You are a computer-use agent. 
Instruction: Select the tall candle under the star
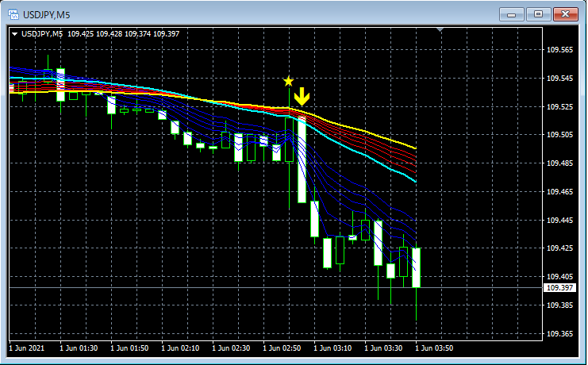point(289,140)
